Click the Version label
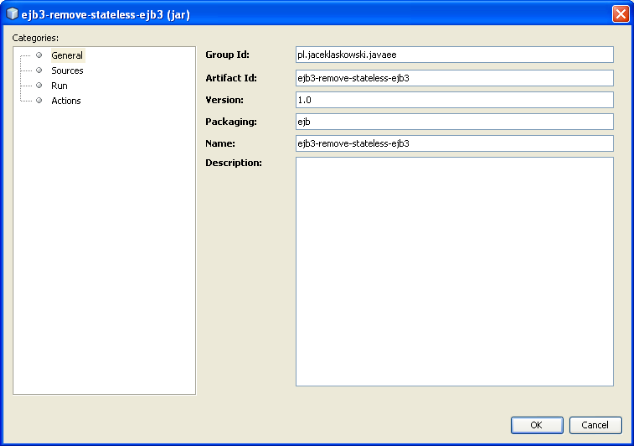Viewport: 634px width, 446px height. 224,100
